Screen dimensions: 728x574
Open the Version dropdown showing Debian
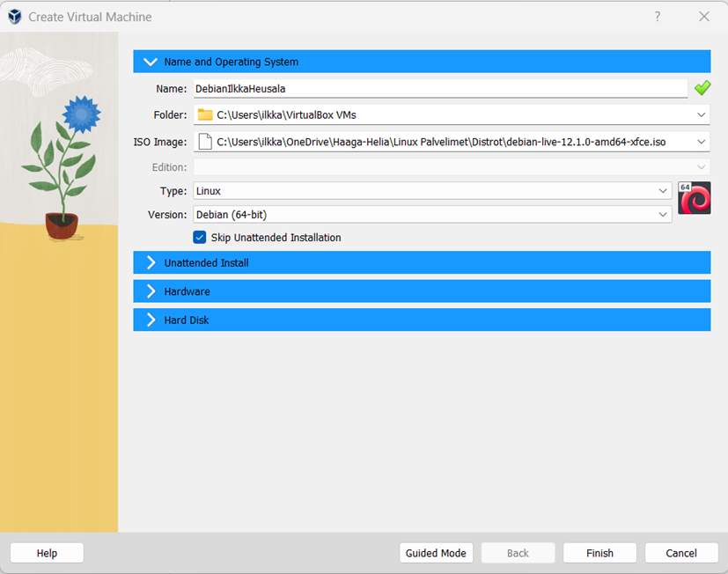point(663,214)
